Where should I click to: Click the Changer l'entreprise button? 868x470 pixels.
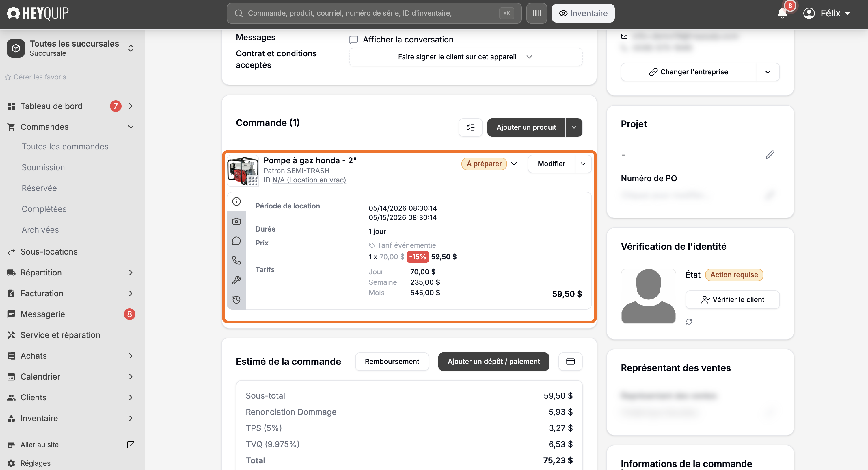click(x=688, y=72)
